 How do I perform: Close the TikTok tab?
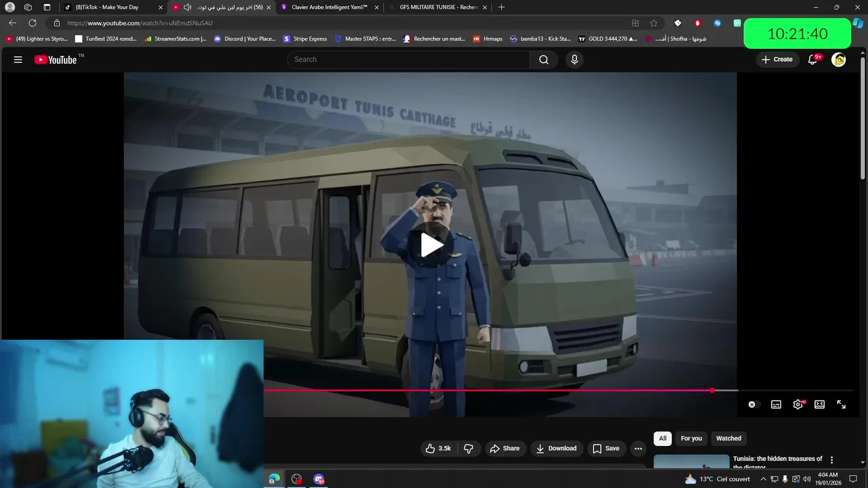tap(161, 7)
